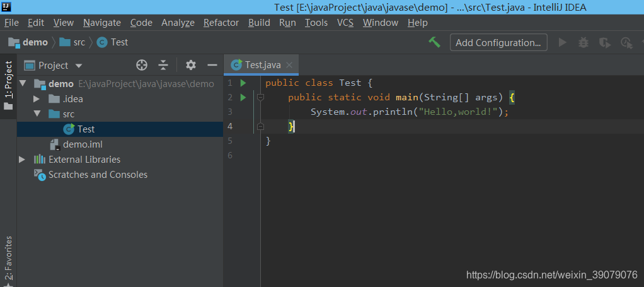Click the External Libraries icon

(x=40, y=160)
